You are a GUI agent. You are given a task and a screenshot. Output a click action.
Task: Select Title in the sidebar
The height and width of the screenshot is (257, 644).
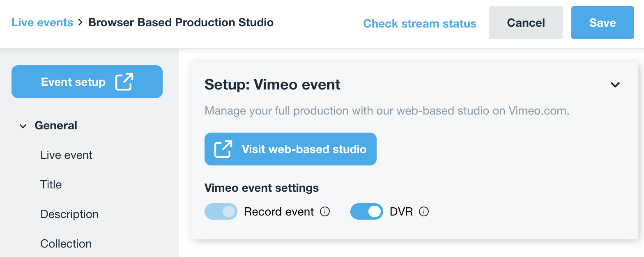[51, 185]
